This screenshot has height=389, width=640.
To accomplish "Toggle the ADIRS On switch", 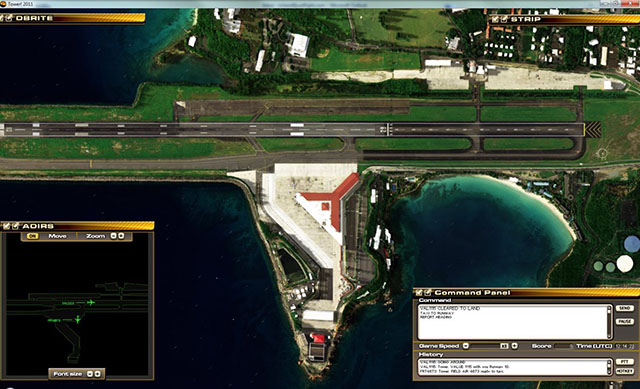I will click(x=32, y=236).
